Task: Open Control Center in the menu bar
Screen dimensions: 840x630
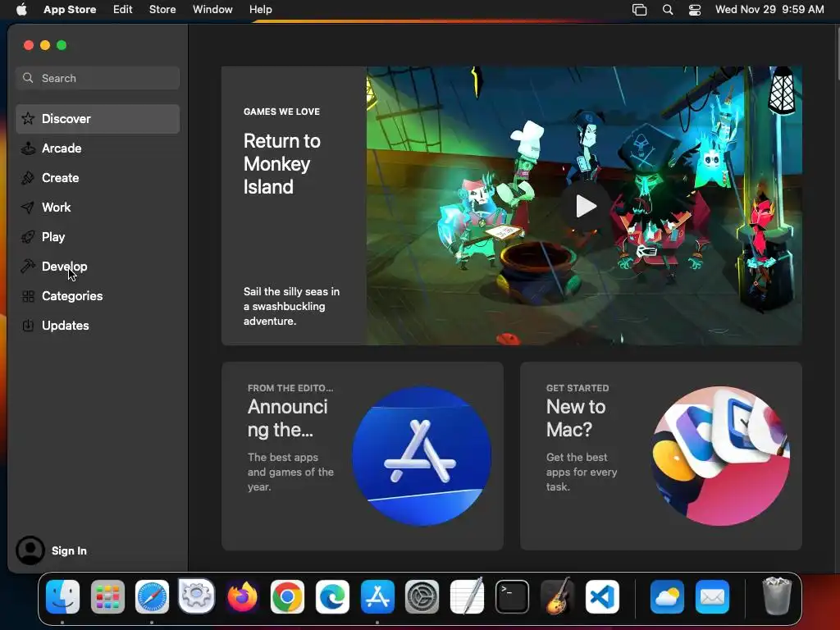Action: pos(695,10)
